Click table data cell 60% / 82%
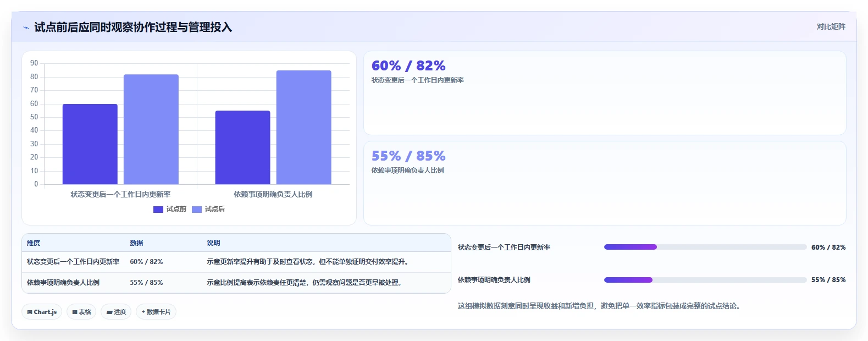Image resolution: width=868 pixels, height=341 pixels. (146, 262)
